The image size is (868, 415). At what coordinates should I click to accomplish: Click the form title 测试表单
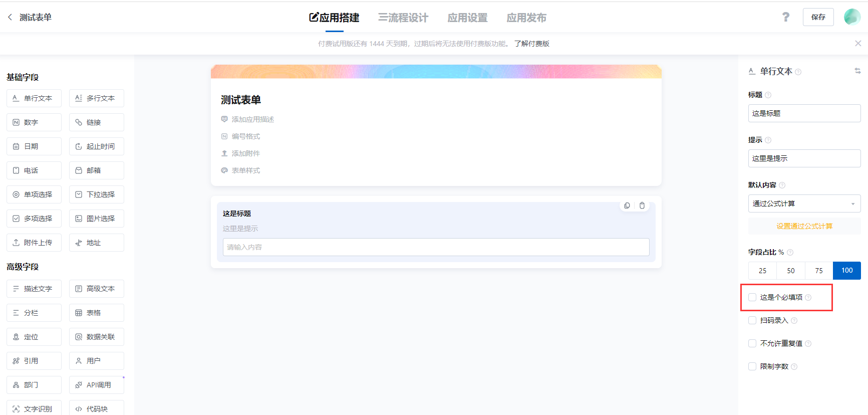pyautogui.click(x=241, y=100)
